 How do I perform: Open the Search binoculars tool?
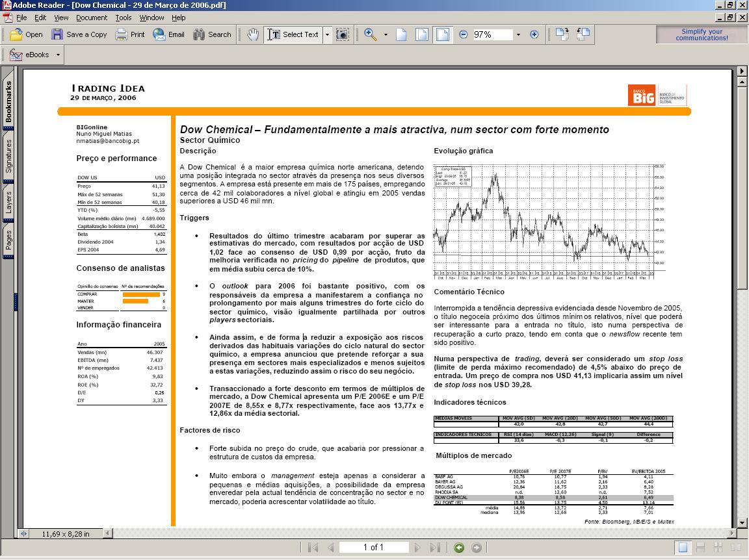(x=212, y=34)
